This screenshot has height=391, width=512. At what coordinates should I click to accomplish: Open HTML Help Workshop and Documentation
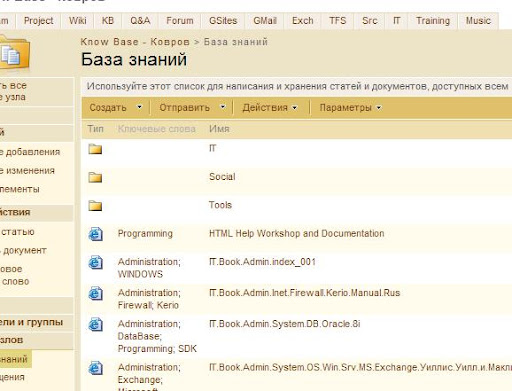pos(297,233)
